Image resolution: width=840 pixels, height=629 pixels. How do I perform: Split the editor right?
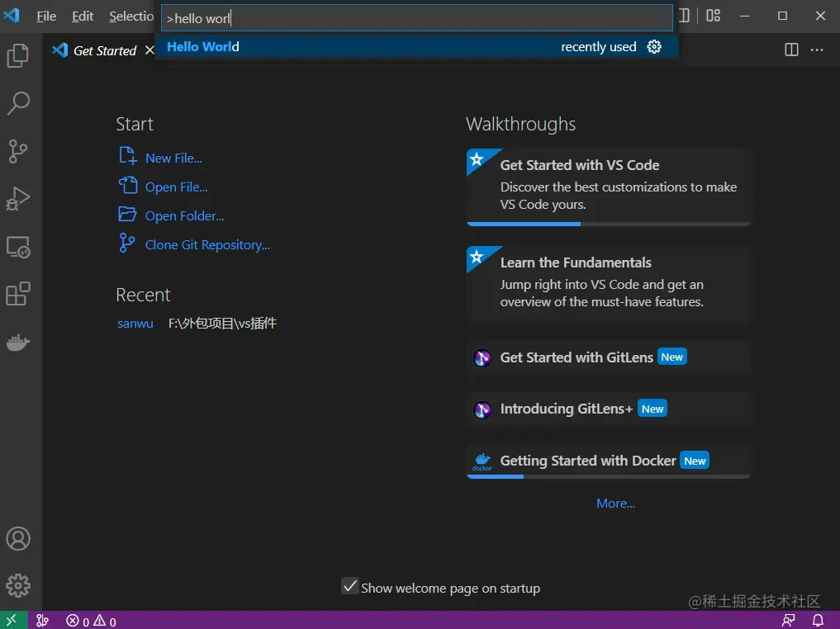tap(791, 50)
